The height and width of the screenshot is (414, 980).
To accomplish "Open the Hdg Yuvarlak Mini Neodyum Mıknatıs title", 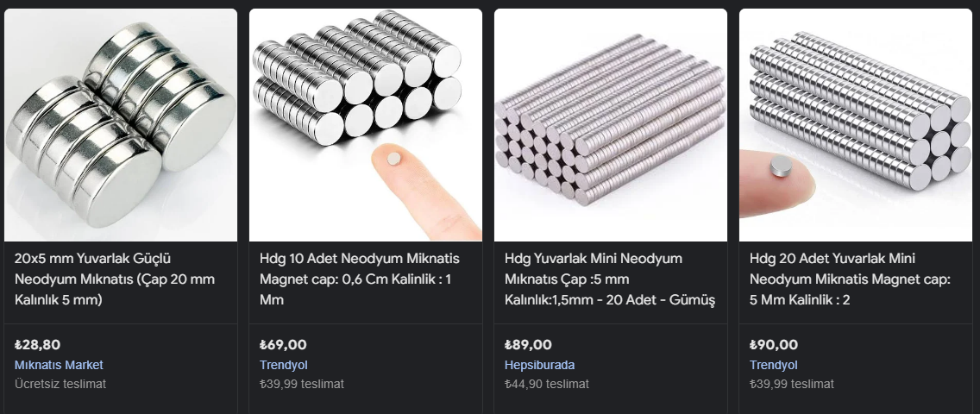I will pyautogui.click(x=610, y=279).
